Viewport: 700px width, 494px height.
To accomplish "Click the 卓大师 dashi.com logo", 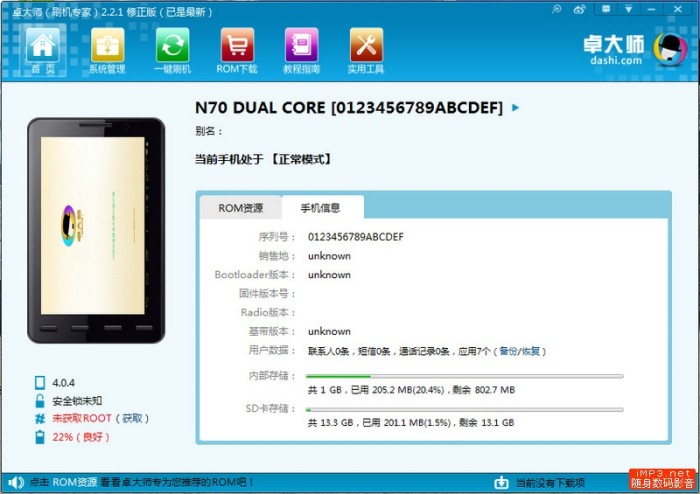I will pyautogui.click(x=634, y=49).
